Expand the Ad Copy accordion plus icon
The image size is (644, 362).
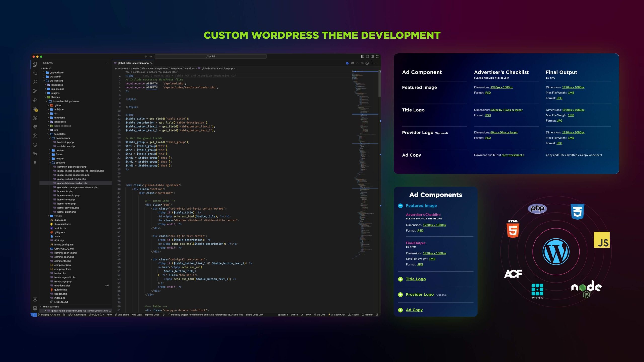(400, 310)
